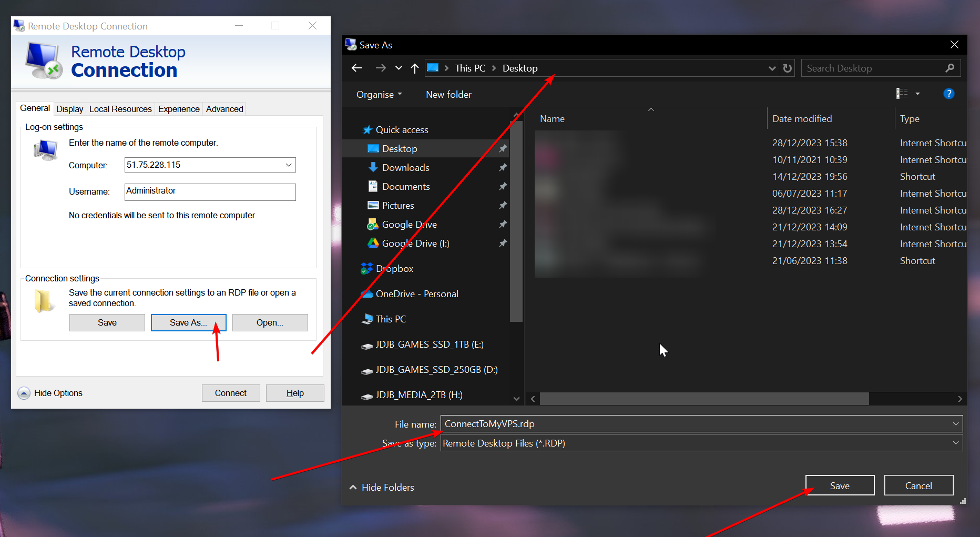Select Google Drive (I:) in sidebar
The width and height of the screenshot is (980, 537).
(415, 244)
